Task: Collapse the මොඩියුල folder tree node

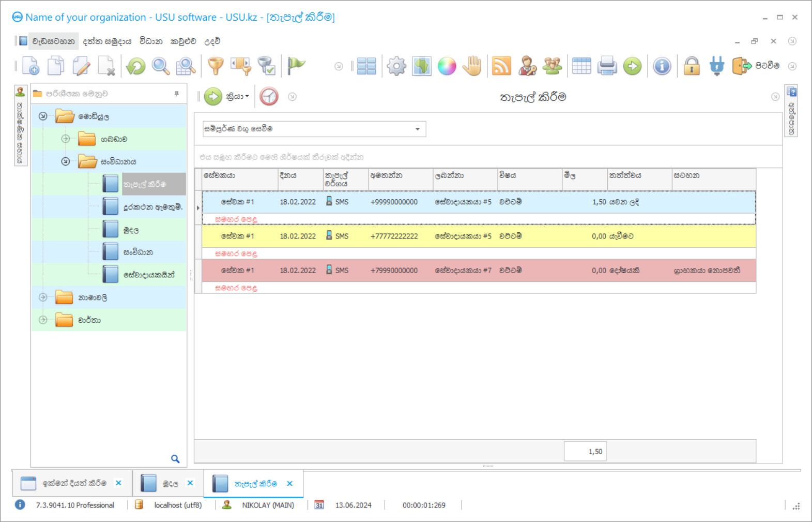Action: tap(43, 116)
